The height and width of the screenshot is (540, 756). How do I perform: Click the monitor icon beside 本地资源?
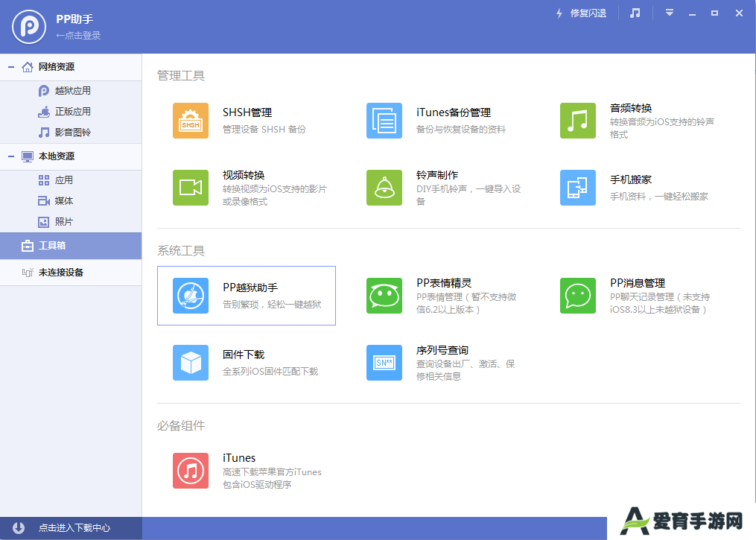click(28, 156)
